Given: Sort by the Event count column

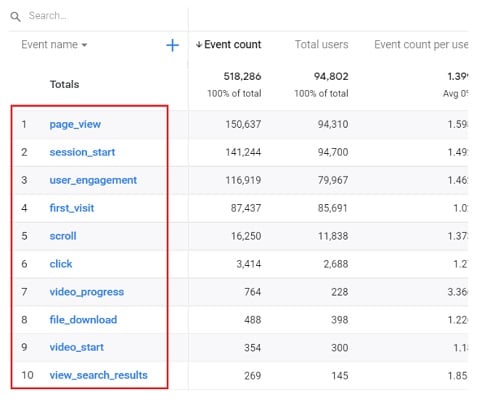Looking at the screenshot, I should click(x=232, y=44).
